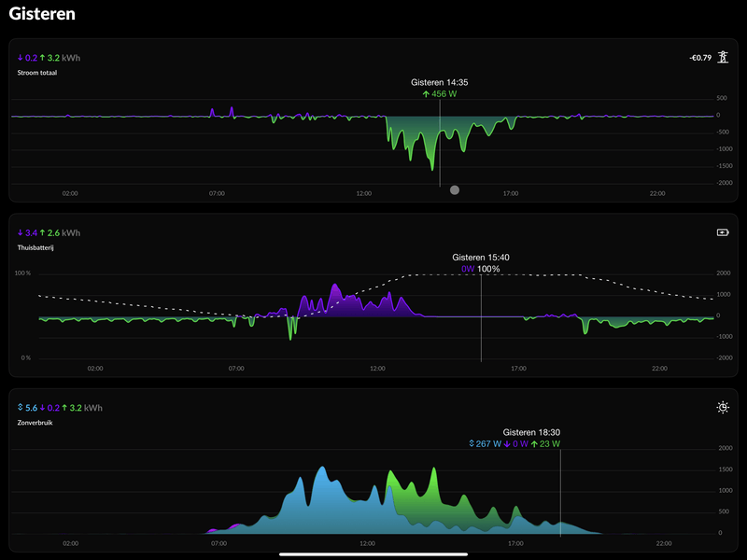
Task: Click the Gisteren 18:30 cursor line in solar chart
Action: point(560,493)
